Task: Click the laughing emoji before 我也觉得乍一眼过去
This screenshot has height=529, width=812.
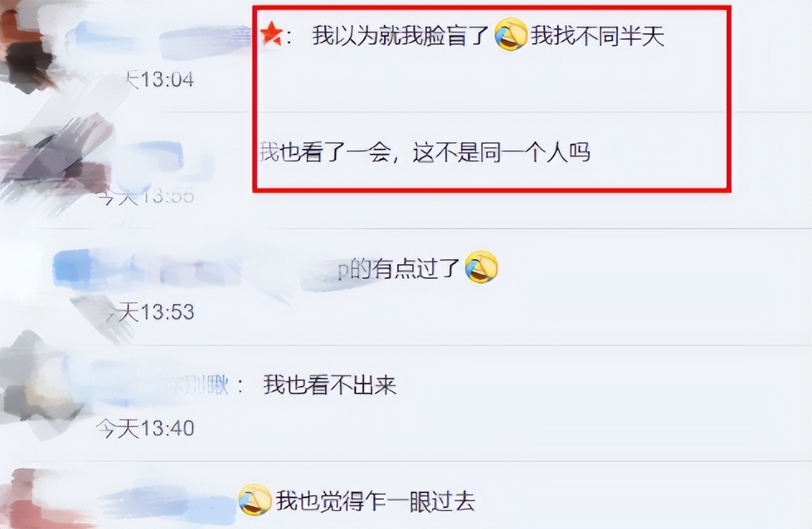Action: 255,500
